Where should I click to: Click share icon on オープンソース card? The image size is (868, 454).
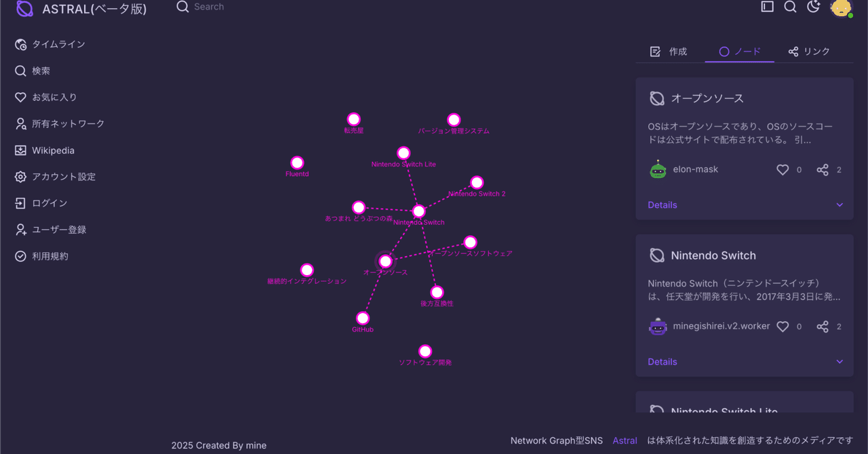[x=823, y=170]
